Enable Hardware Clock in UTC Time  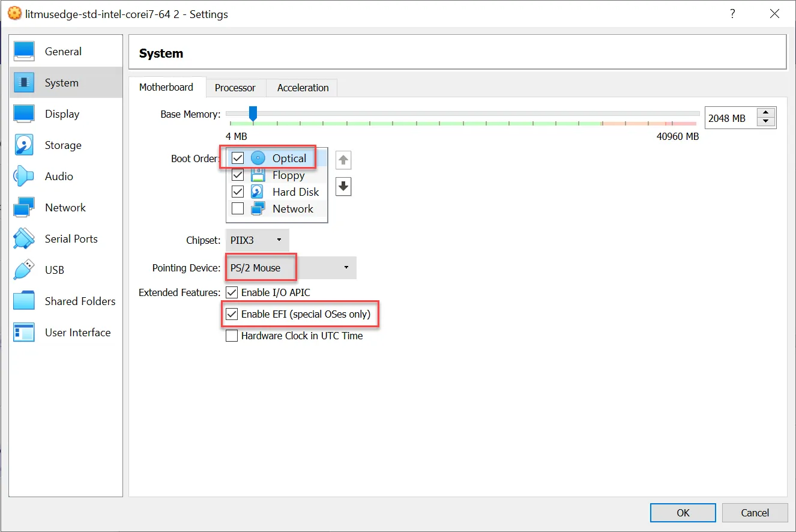click(x=232, y=336)
